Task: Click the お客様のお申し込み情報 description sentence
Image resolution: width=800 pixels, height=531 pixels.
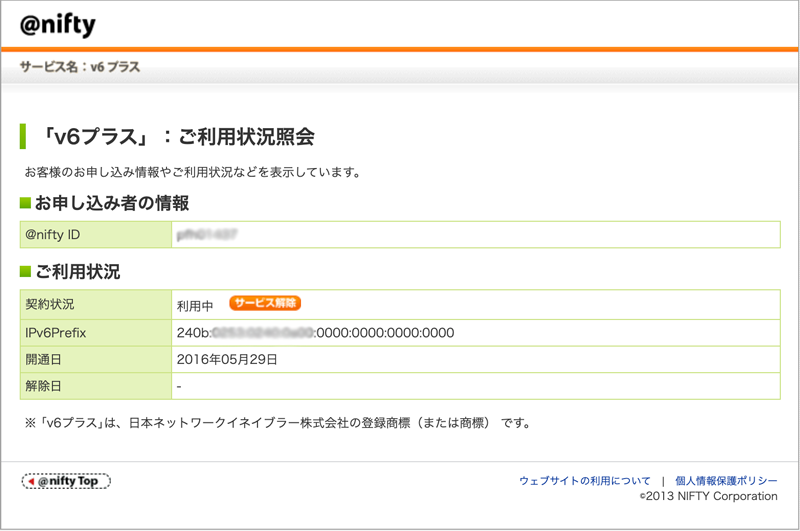Action: pos(193,172)
